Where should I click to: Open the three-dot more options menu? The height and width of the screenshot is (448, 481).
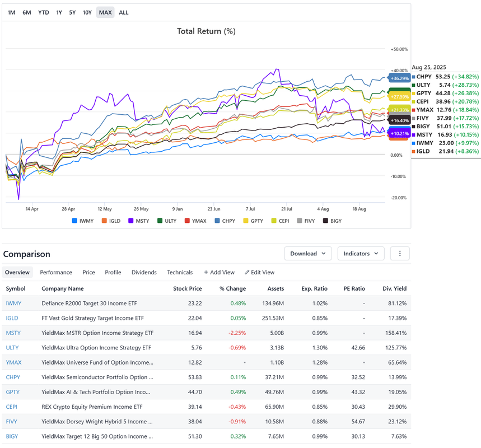coord(400,254)
